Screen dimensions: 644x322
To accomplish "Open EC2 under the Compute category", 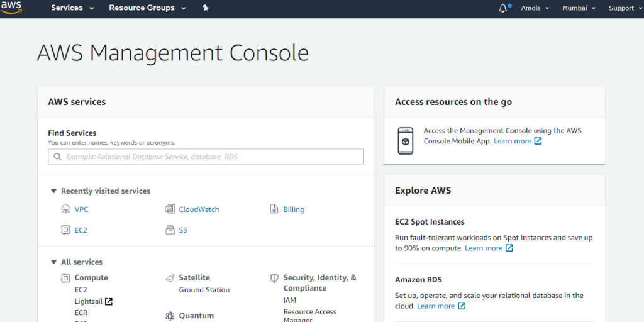I will tap(81, 290).
